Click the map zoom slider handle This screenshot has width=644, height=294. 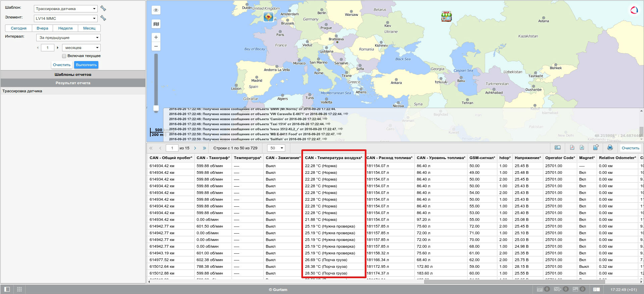[x=156, y=108]
